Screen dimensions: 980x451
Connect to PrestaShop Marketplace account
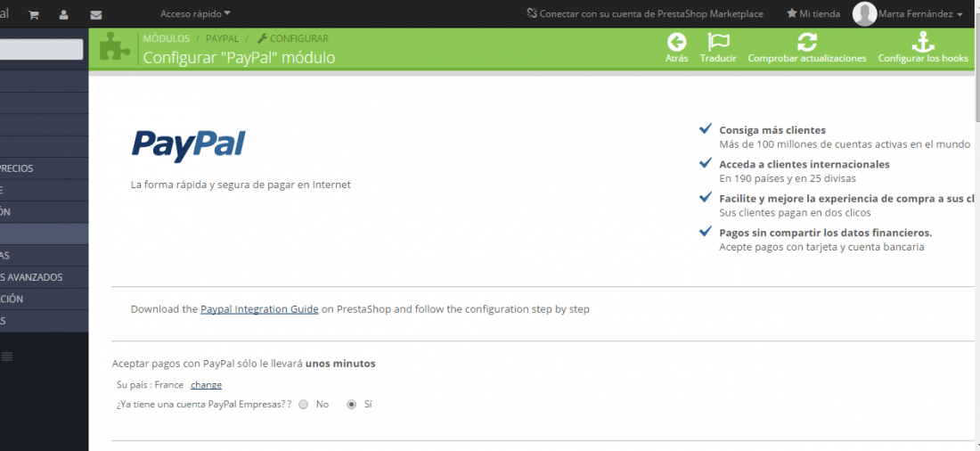pos(645,13)
